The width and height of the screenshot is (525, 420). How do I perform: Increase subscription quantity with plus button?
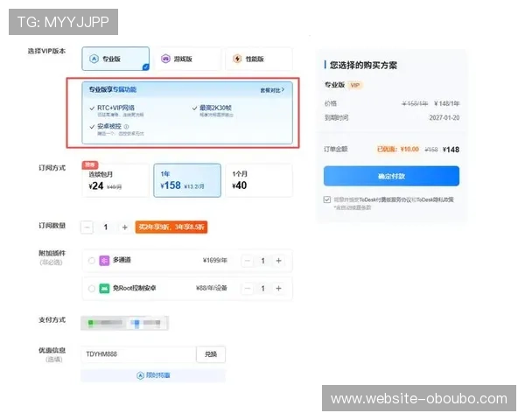[x=125, y=227]
